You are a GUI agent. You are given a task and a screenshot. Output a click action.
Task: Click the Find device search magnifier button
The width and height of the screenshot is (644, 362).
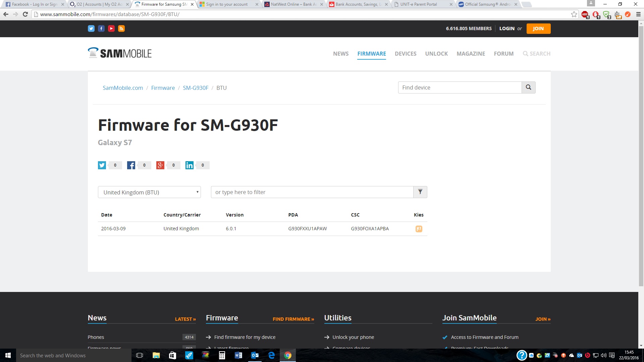528,87
